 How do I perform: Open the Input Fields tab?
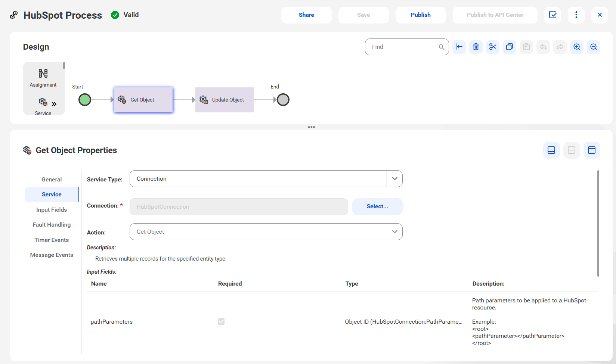[x=52, y=210]
